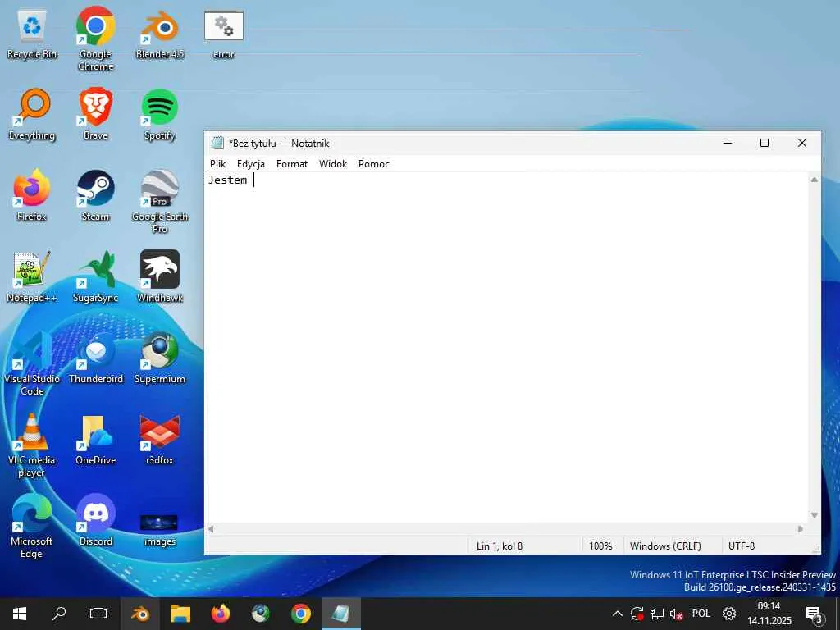Viewport: 840px width, 630px height.
Task: Open the clock and date flyout
Action: pyautogui.click(x=769, y=614)
